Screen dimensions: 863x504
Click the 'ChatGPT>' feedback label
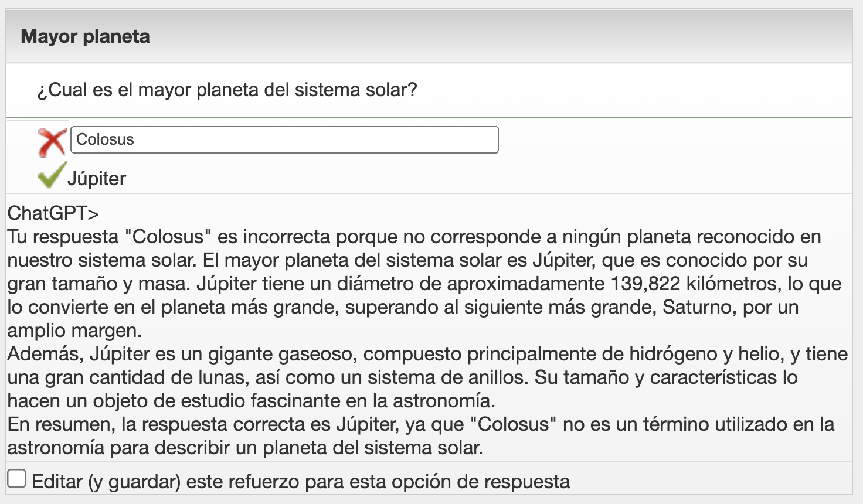click(x=53, y=213)
